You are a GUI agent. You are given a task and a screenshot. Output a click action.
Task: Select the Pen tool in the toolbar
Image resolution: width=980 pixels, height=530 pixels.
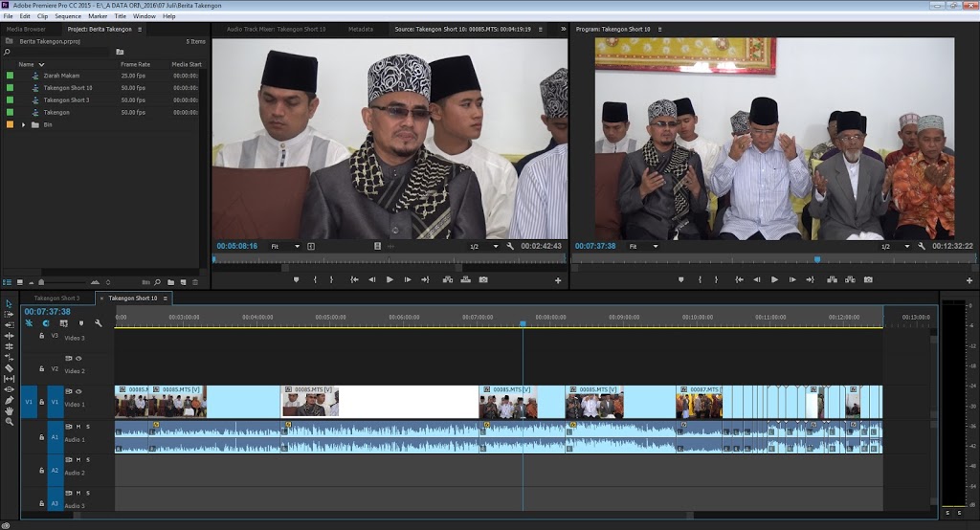point(10,400)
